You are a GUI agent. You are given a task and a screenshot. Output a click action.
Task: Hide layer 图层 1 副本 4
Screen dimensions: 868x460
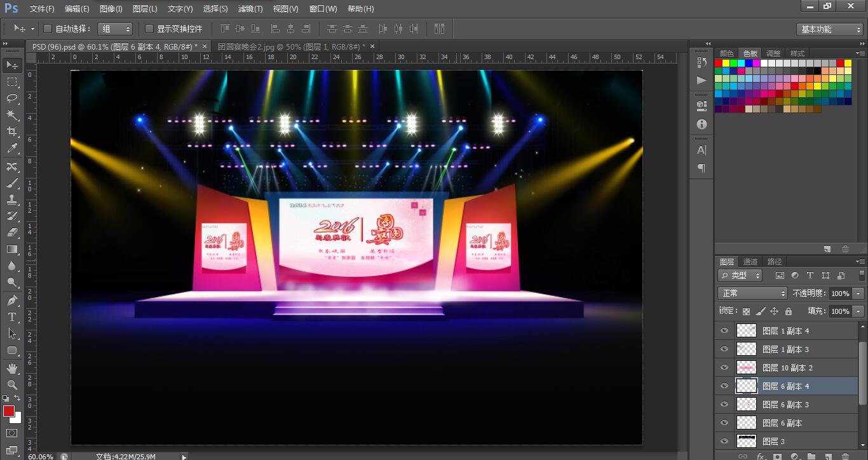[x=724, y=331]
